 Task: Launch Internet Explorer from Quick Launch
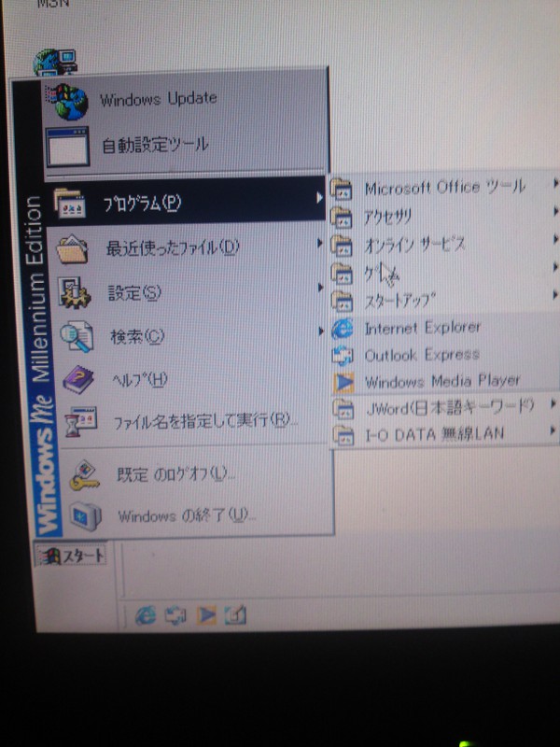(x=145, y=615)
